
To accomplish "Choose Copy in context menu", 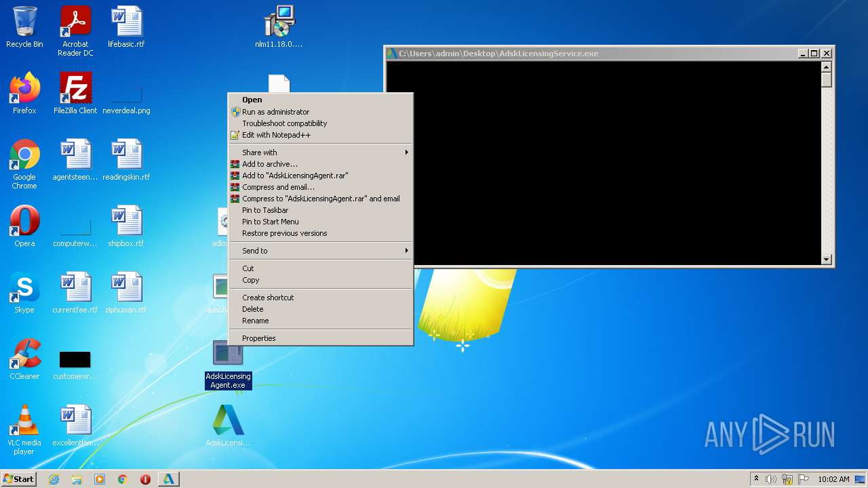I will [321, 280].
